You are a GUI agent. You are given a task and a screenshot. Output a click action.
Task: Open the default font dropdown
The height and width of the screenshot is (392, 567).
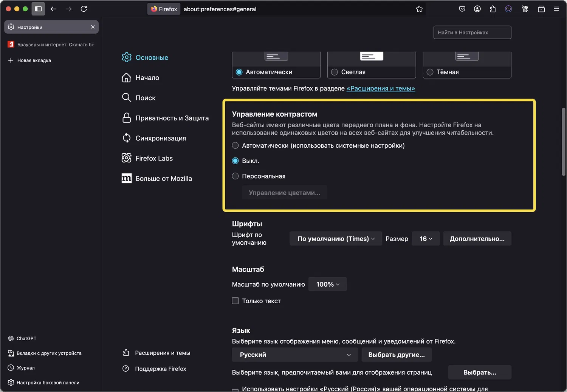(336, 239)
